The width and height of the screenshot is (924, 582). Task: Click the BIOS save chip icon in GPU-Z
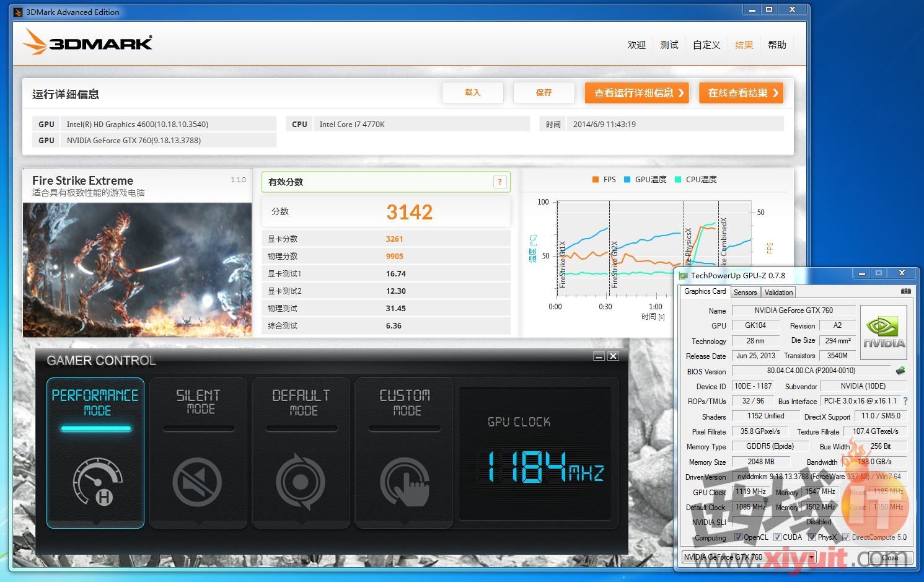(x=900, y=371)
